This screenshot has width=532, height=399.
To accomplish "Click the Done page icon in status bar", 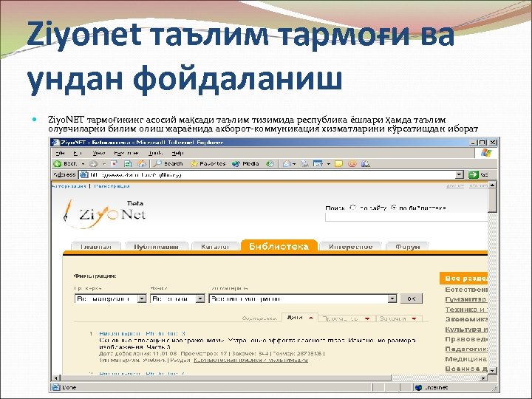I will [x=55, y=387].
